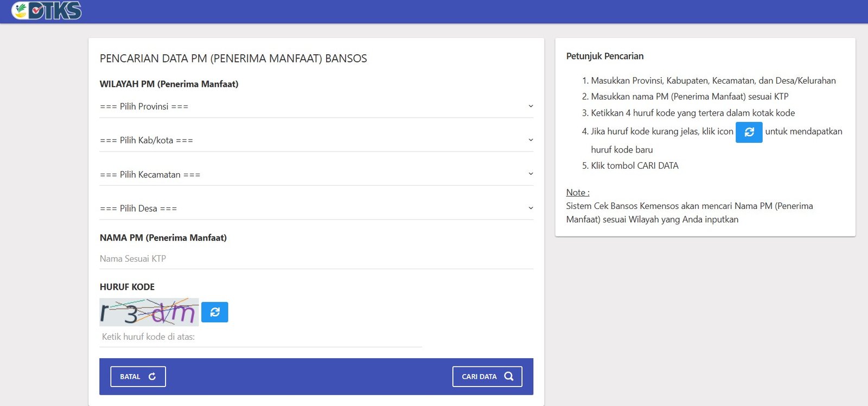868x406 pixels.
Task: Click the magnifier icon in CARI DATA
Action: (x=508, y=376)
